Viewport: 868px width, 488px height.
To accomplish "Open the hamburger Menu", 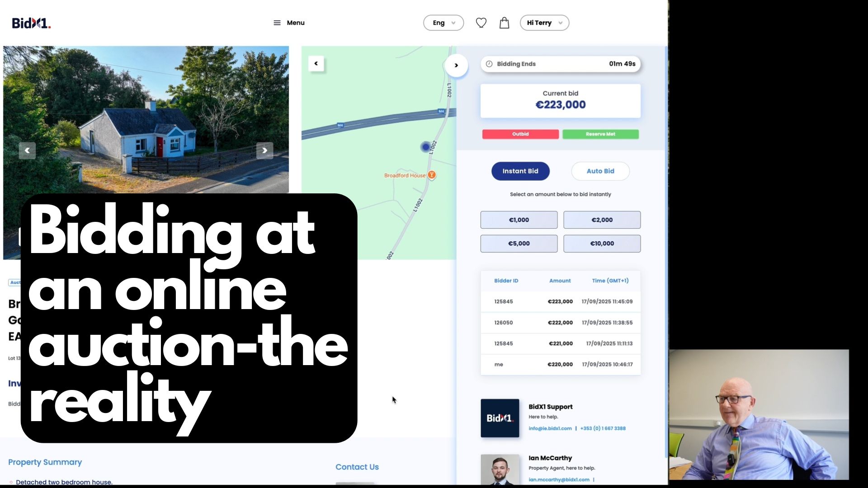I will (289, 23).
